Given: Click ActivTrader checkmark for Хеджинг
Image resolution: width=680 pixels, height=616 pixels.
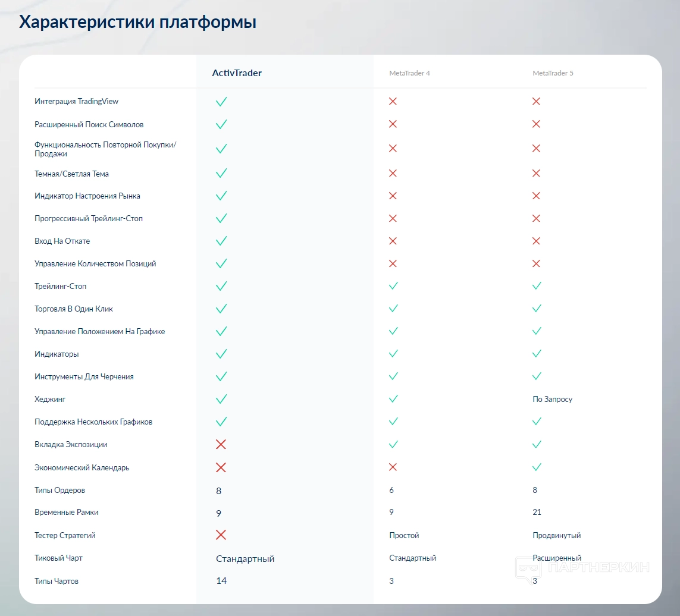Looking at the screenshot, I should pyautogui.click(x=221, y=399).
